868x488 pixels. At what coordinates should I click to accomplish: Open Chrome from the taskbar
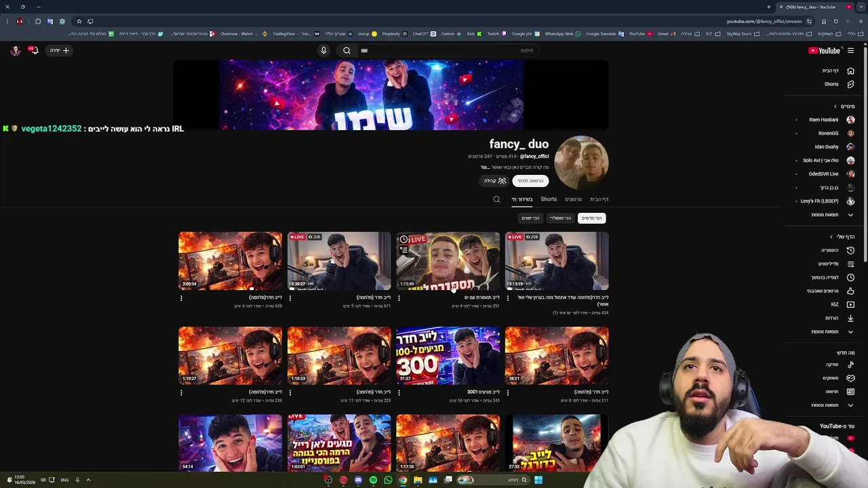point(403,480)
